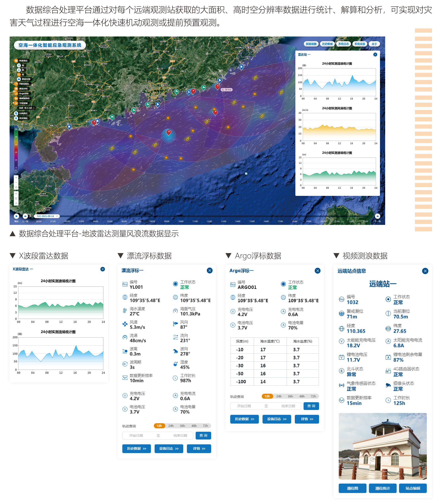Open 设备日志 >> in 漂流浮标一 panel
440x504 pixels.
click(169, 449)
